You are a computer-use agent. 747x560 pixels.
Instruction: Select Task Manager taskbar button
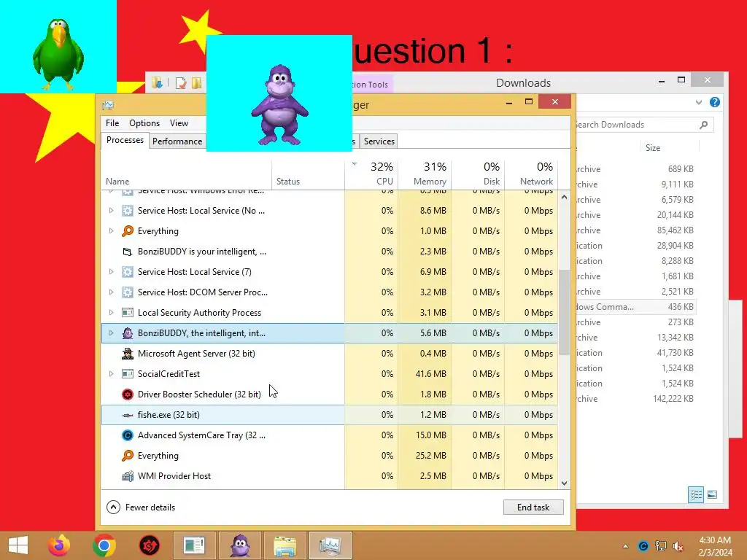coord(330,545)
